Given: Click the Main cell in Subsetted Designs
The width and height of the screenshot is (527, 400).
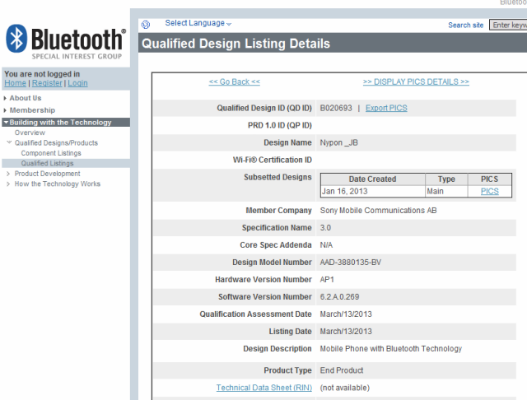Looking at the screenshot, I should coord(446,191).
